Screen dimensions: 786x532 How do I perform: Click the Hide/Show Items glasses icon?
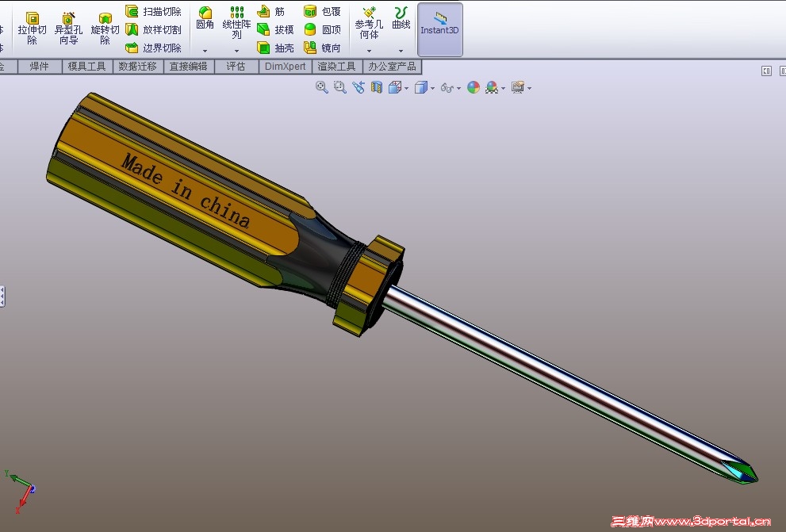point(447,88)
